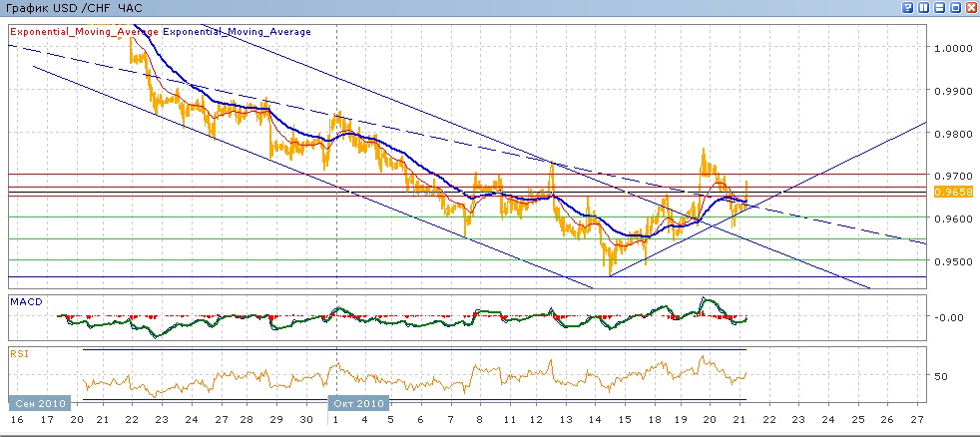
Task: Click the RSI 50 level label
Action: tap(940, 376)
